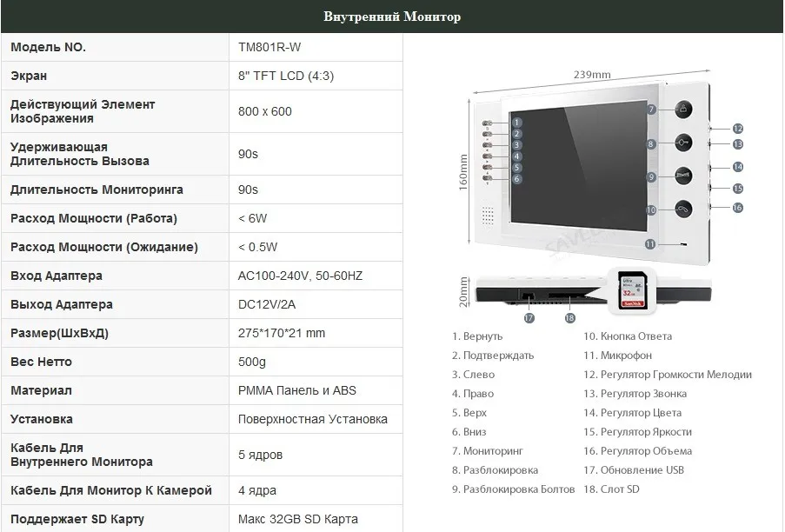Viewport: 785px width, 532px height.
Task: Click the phone answer button on the monitor
Action: [x=683, y=209]
